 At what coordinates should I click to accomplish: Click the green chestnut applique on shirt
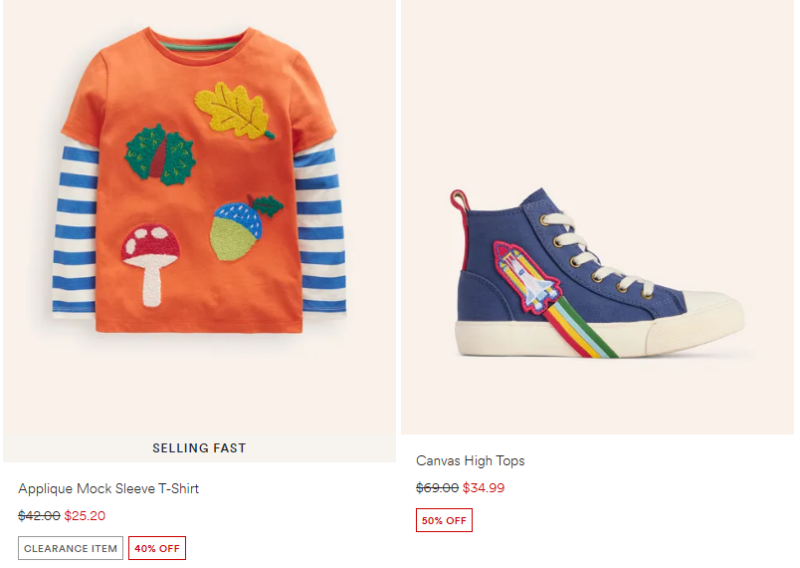[160, 155]
